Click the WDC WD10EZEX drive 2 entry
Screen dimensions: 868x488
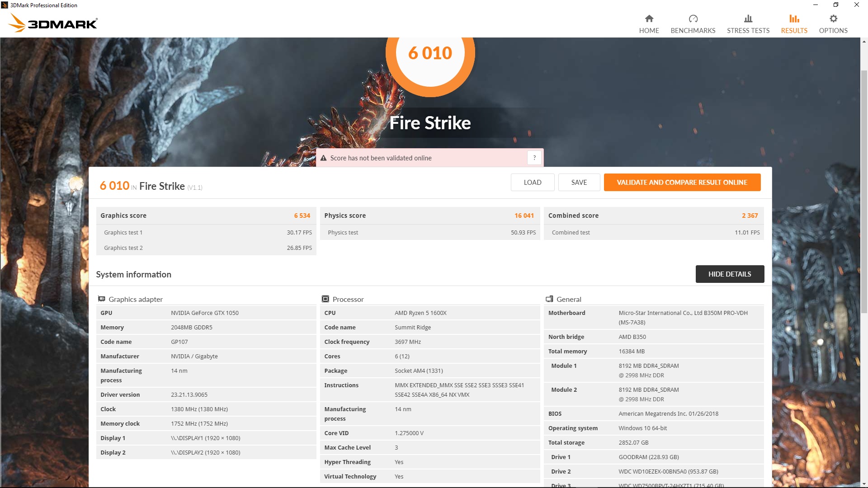pos(668,472)
